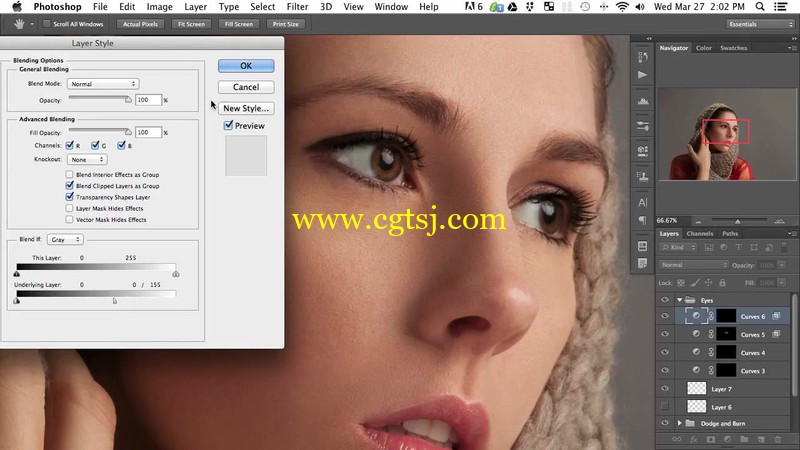This screenshot has width=800, height=450.
Task: Open the Knockout dropdown
Action: tap(87, 160)
